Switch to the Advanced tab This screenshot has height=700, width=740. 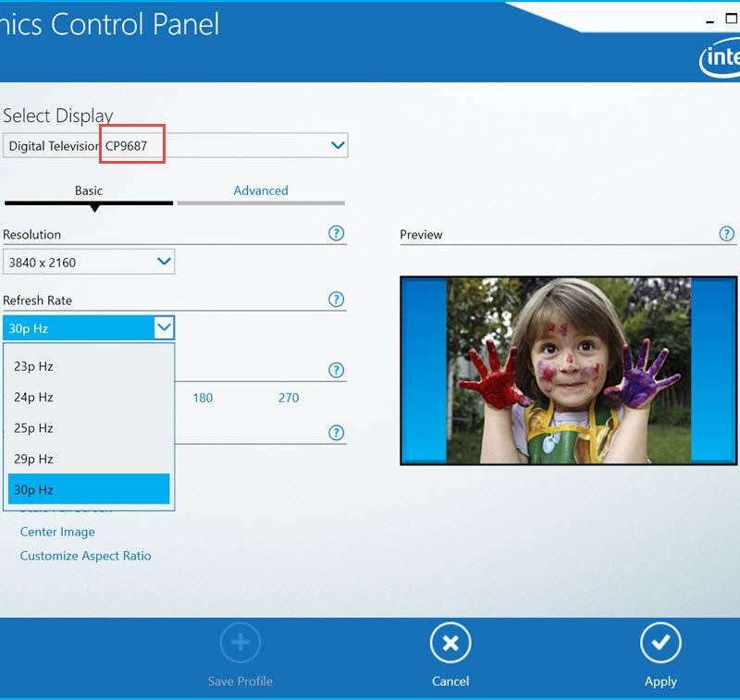[261, 190]
